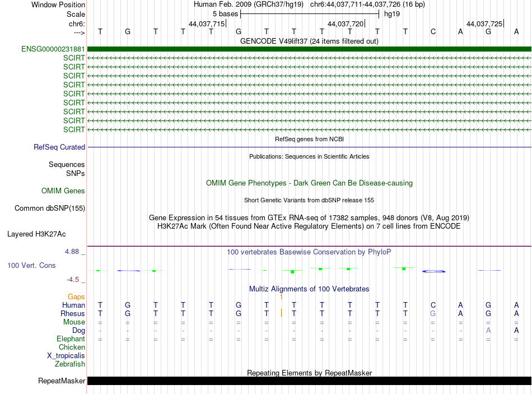Screen dimensions: 532x394
Task: Click coordinate marker 44,037,715
Action: pos(207,24)
